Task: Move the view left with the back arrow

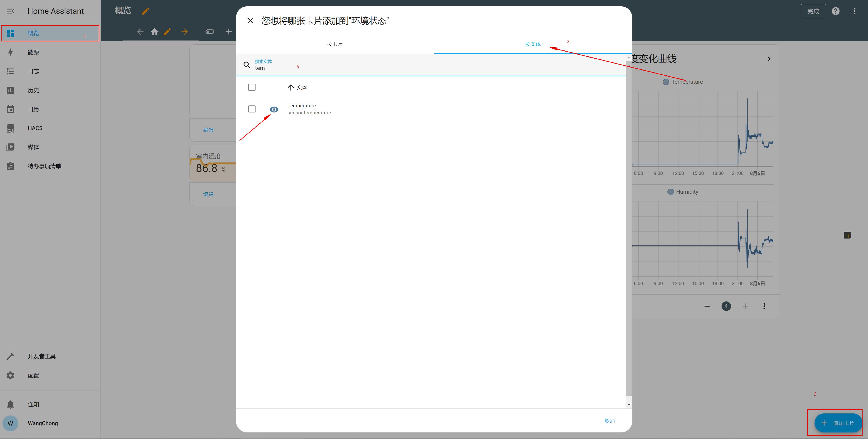Action: [141, 32]
